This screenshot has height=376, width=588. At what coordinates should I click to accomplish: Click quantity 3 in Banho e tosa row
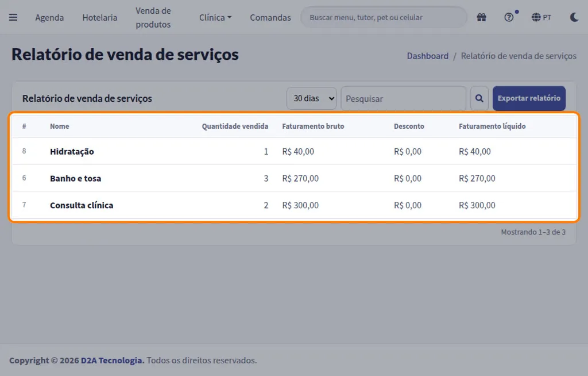coord(266,178)
